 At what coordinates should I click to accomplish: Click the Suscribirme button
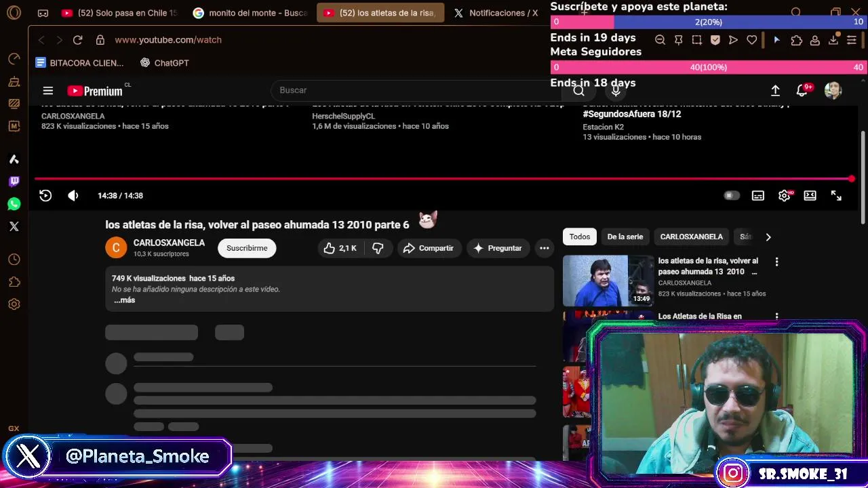[x=247, y=248]
